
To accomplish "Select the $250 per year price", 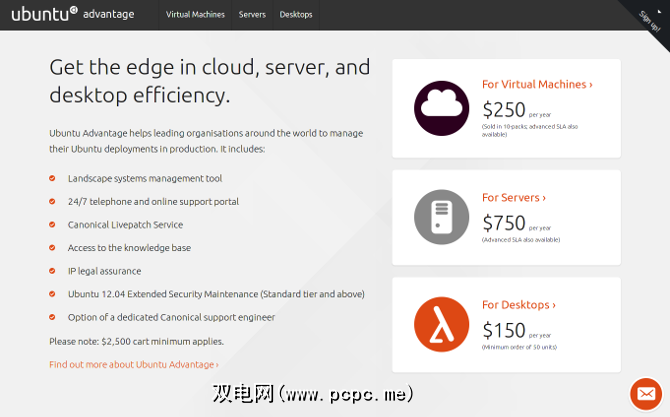I will tap(517, 110).
